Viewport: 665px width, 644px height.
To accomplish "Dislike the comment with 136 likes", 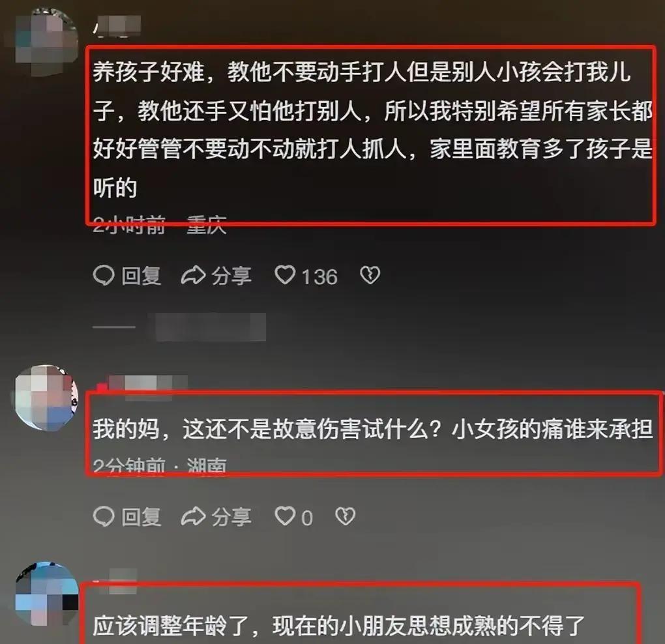I will (370, 275).
